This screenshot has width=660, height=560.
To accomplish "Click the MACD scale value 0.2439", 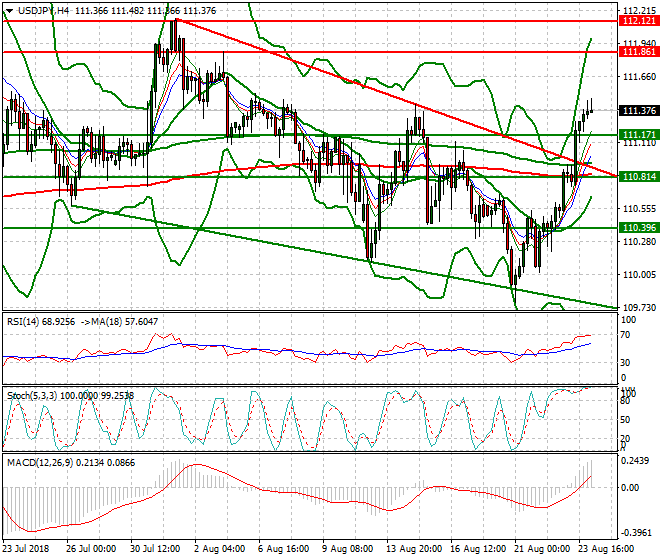I will coord(634,461).
